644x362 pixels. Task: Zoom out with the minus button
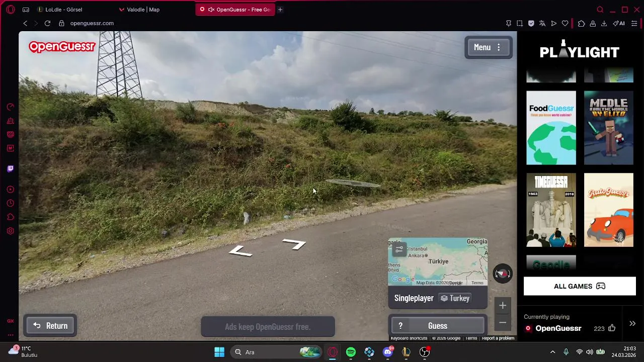503,322
